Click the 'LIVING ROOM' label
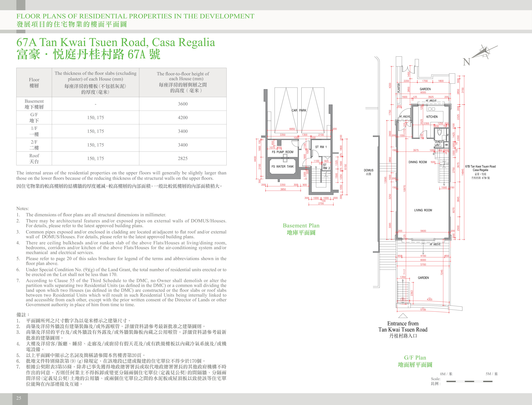The image size is (532, 405). pos(423,210)
